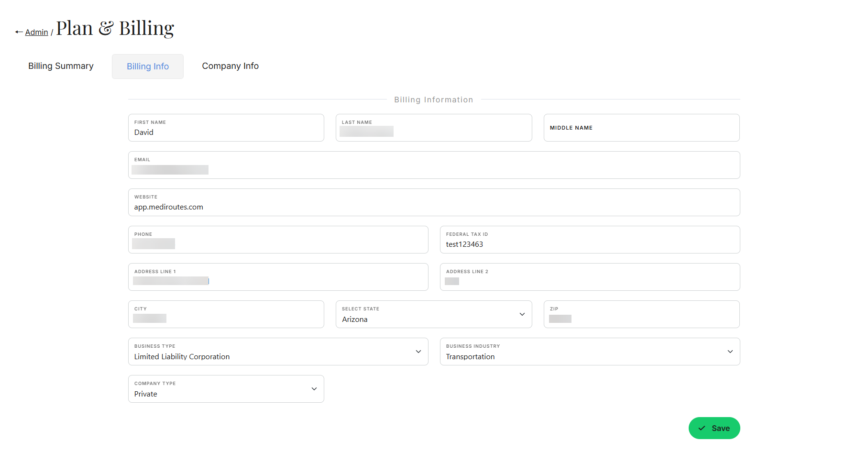This screenshot has height=452, width=868.
Task: Expand the Business Industry dropdown
Action: pos(589,352)
